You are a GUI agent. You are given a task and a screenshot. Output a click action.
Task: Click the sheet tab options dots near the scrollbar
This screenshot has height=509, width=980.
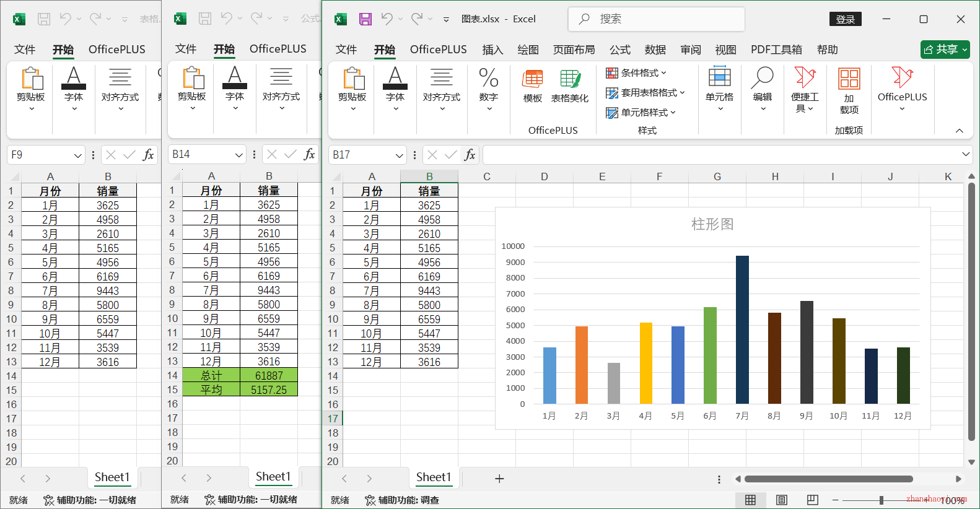pyautogui.click(x=719, y=479)
